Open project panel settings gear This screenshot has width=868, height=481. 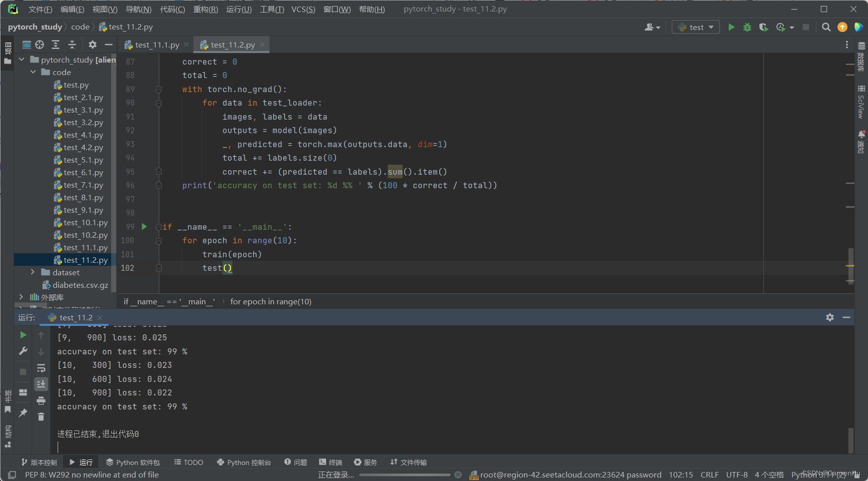93,45
